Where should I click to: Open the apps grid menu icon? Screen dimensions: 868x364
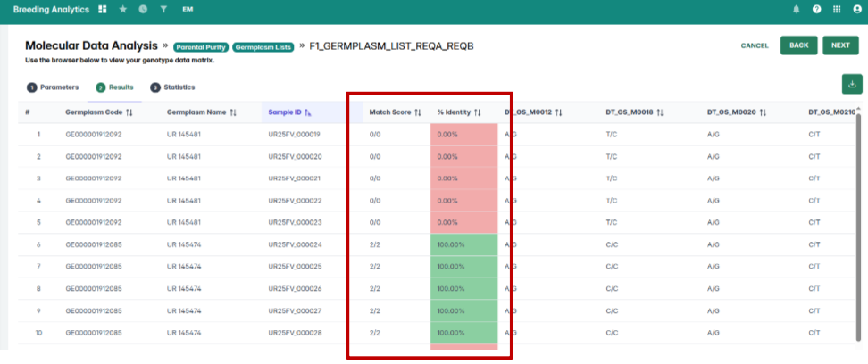coord(837,9)
